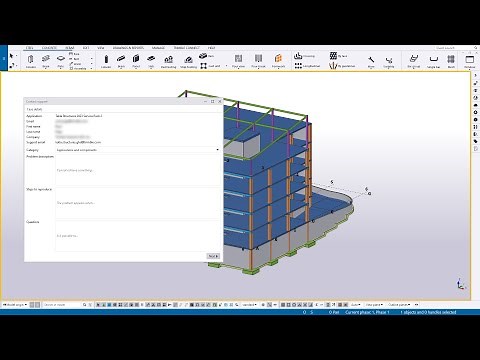This screenshot has height=360, width=480.
Task: Open the Model origin dropdown
Action: [x=15, y=305]
